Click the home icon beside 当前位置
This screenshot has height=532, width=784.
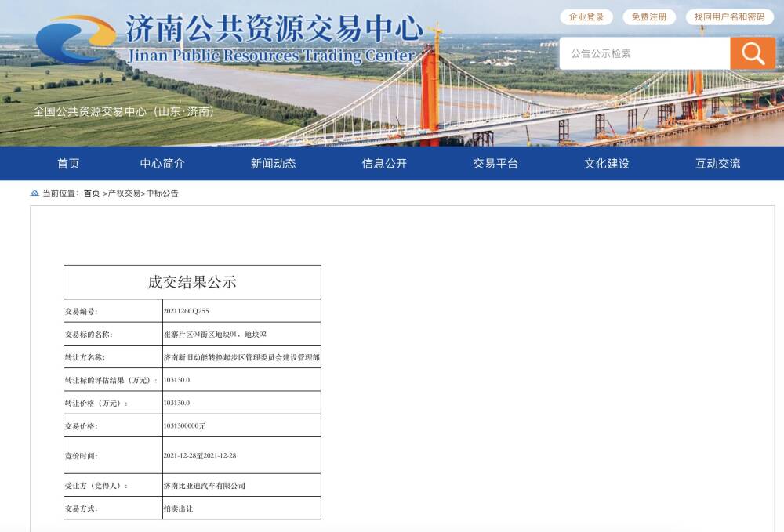point(34,193)
